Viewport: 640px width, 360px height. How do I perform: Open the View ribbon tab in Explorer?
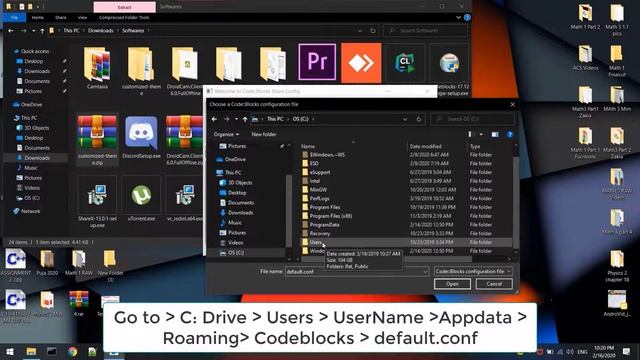coord(82,18)
